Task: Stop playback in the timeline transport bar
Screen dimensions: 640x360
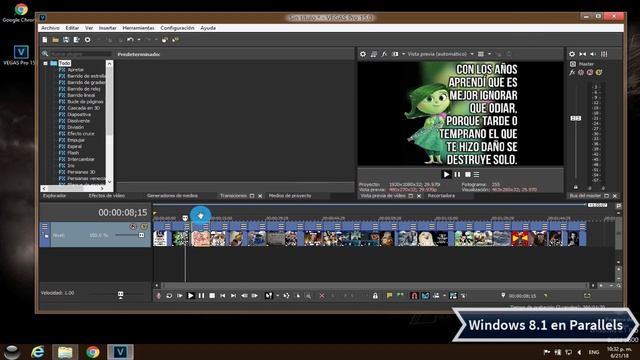Action: pyautogui.click(x=212, y=296)
